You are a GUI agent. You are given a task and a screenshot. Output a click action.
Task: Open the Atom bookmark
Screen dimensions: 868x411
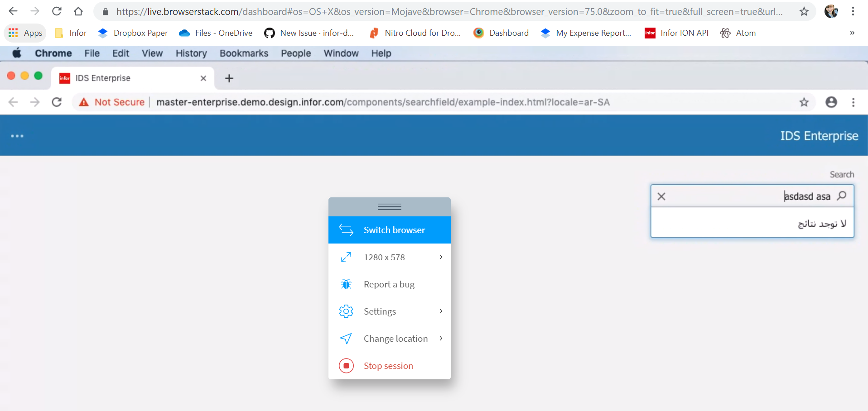coord(738,33)
